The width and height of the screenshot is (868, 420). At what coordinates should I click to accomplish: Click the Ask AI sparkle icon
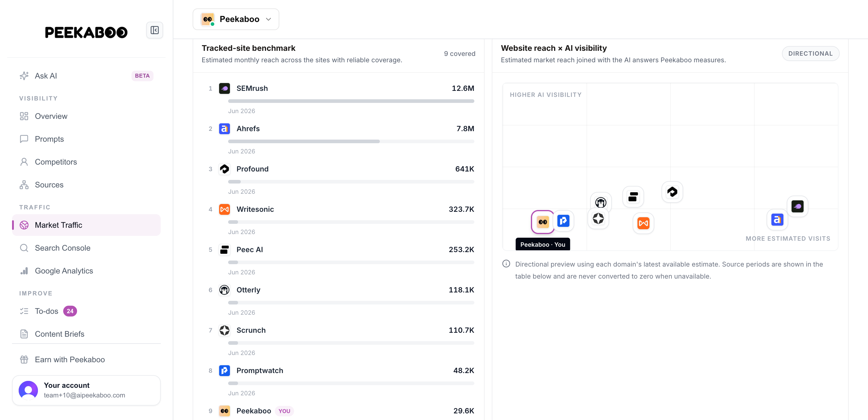[24, 76]
